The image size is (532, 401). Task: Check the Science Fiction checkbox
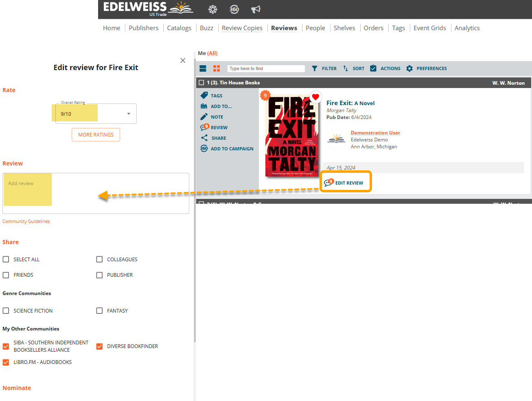coord(6,311)
